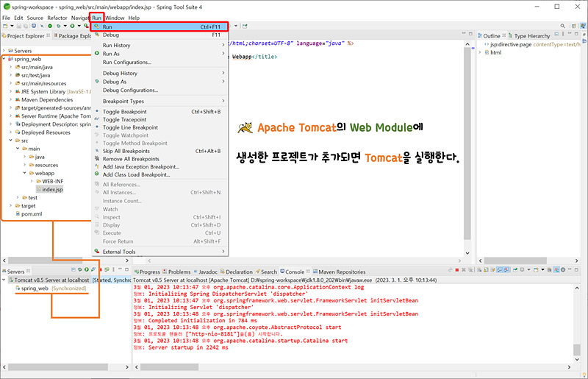This screenshot has height=379, width=588.
Task: Expand the target folder node
Action: (x=10, y=205)
